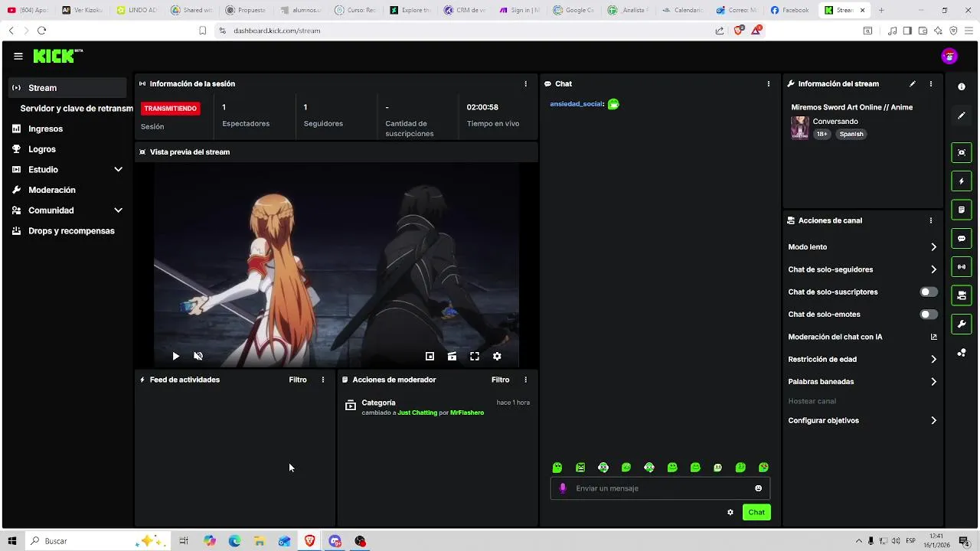Click the purple microphone icon in chat input
The width and height of the screenshot is (980, 551).
click(x=563, y=488)
